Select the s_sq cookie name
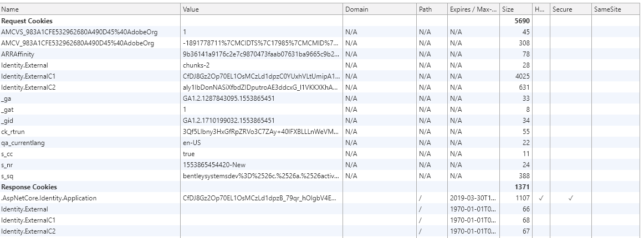Screen dimensions: 644x238 (7, 175)
